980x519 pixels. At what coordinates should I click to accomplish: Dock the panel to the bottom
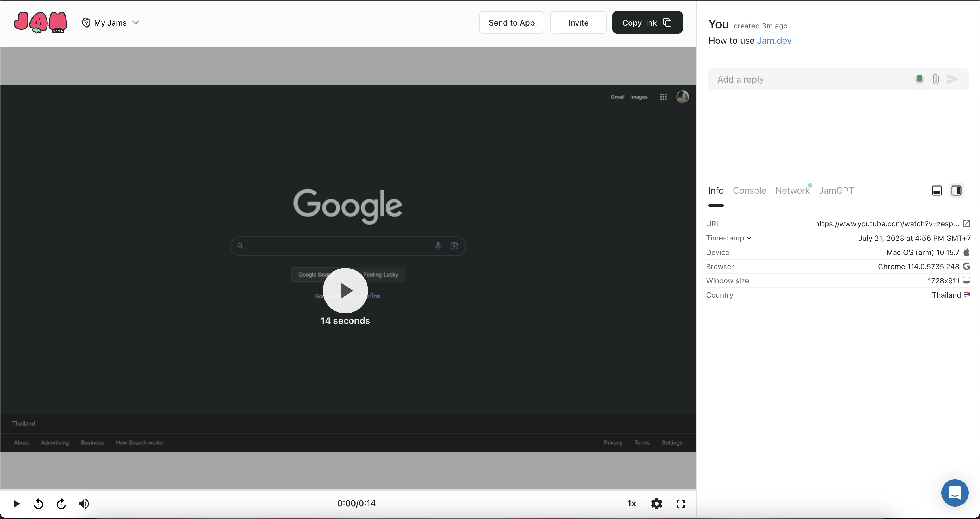click(937, 191)
